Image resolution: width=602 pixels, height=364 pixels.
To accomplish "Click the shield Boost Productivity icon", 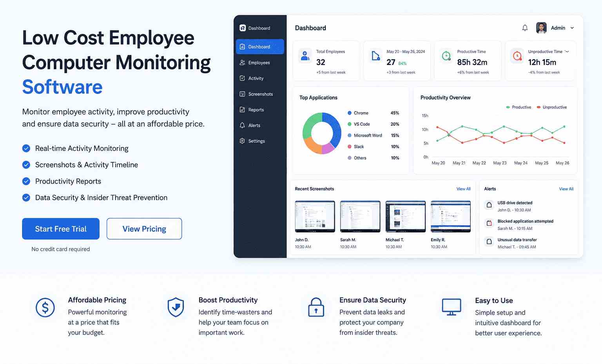I will (x=176, y=307).
